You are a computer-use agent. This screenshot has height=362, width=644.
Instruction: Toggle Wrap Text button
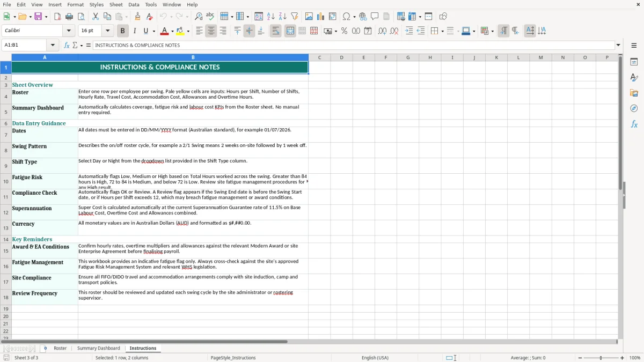point(275,31)
